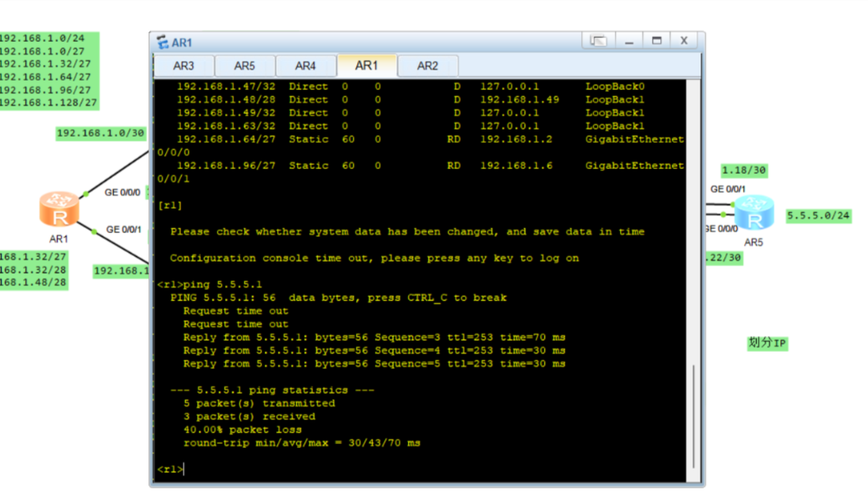Select the 192.168.1.64/27 line in green note
Image resolution: width=868 pixels, height=501 pixels.
(45, 77)
